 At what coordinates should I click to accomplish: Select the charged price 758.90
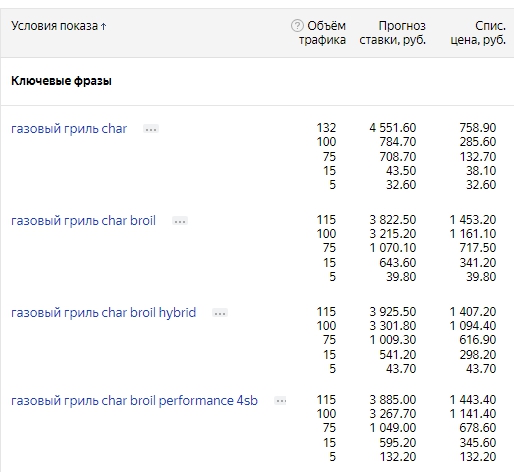coord(478,128)
